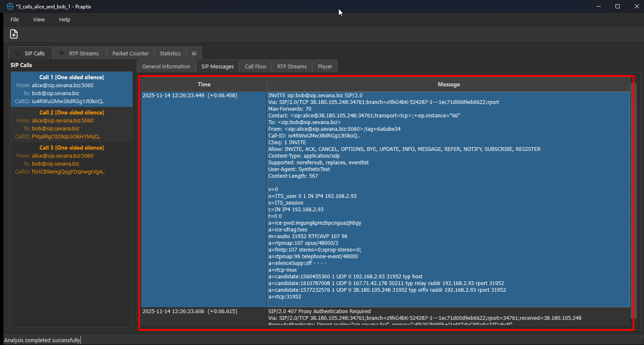644x345 pixels.
Task: Click CallID fSHCB9emgQqgFDqnwgrVgA.. in Call 3
Action: click(60, 171)
